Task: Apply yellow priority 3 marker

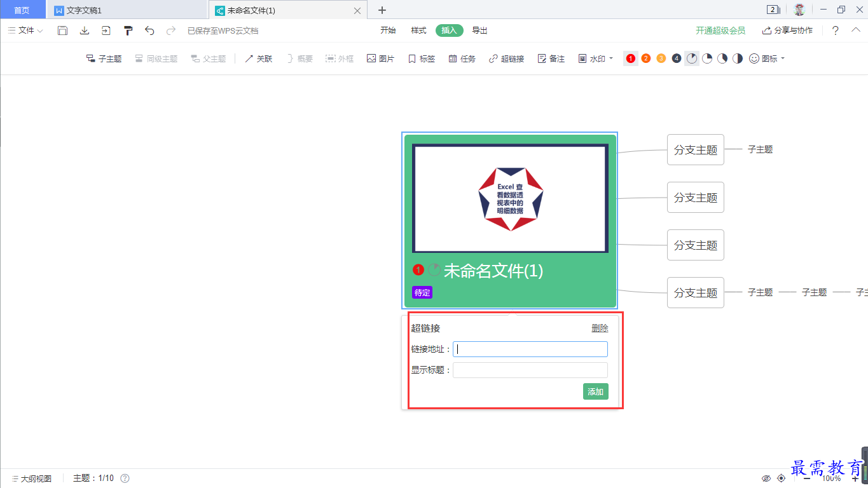Action: point(661,58)
